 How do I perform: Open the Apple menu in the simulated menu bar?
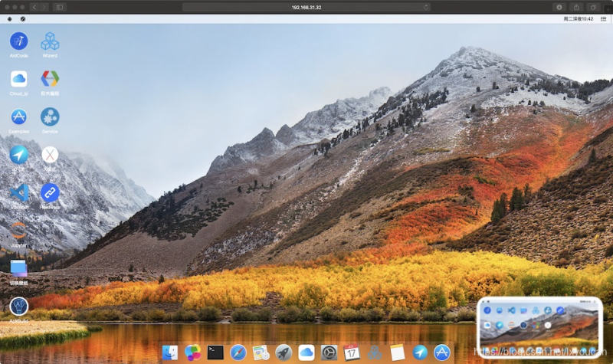pyautogui.click(x=10, y=18)
